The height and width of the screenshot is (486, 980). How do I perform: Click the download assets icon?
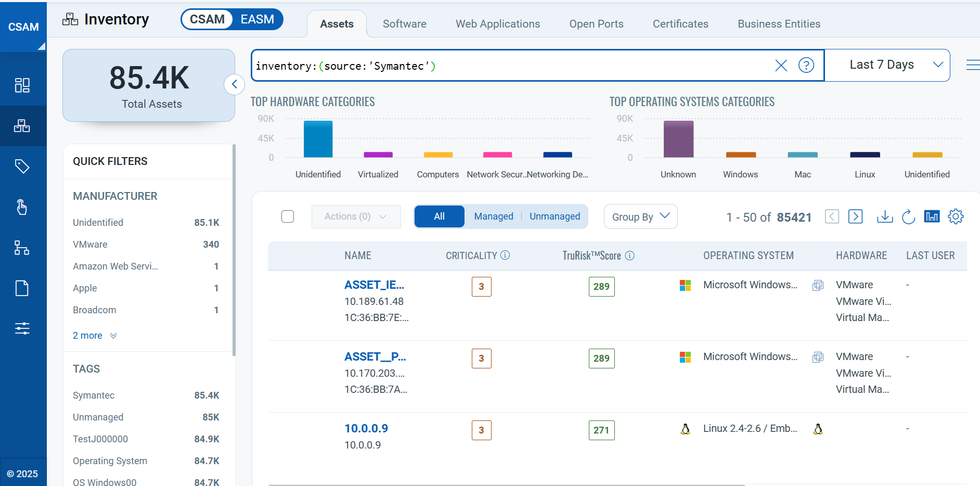click(x=884, y=216)
